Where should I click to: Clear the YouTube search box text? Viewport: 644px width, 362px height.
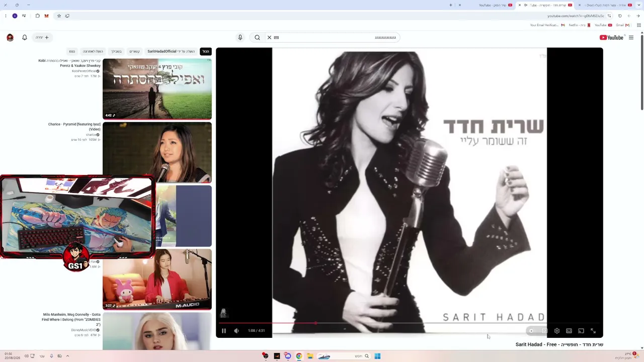click(x=269, y=37)
